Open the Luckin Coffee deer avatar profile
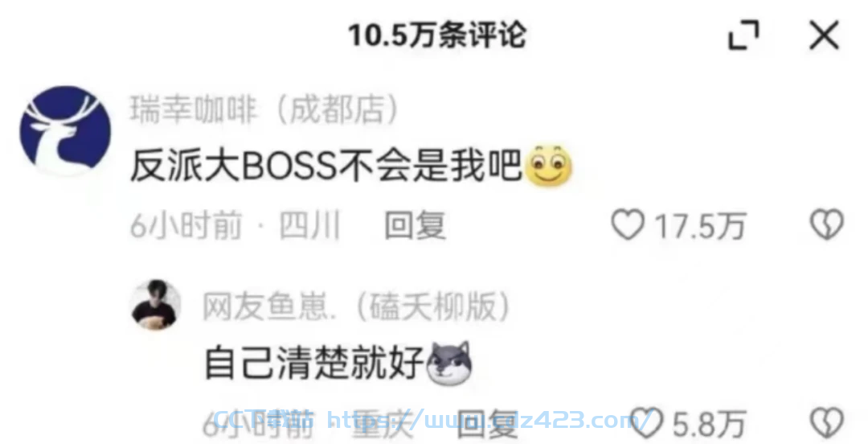This screenshot has width=868, height=444. point(65,130)
